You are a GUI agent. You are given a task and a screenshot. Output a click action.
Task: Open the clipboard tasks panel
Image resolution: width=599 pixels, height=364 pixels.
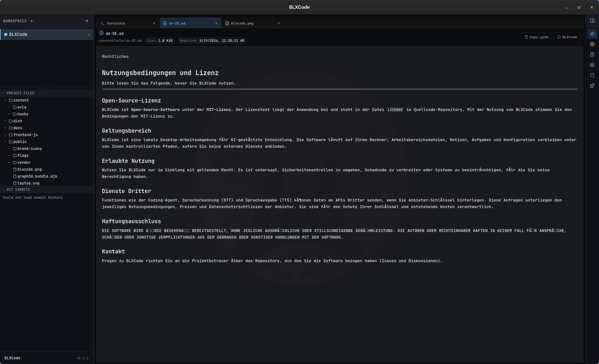pos(592,55)
